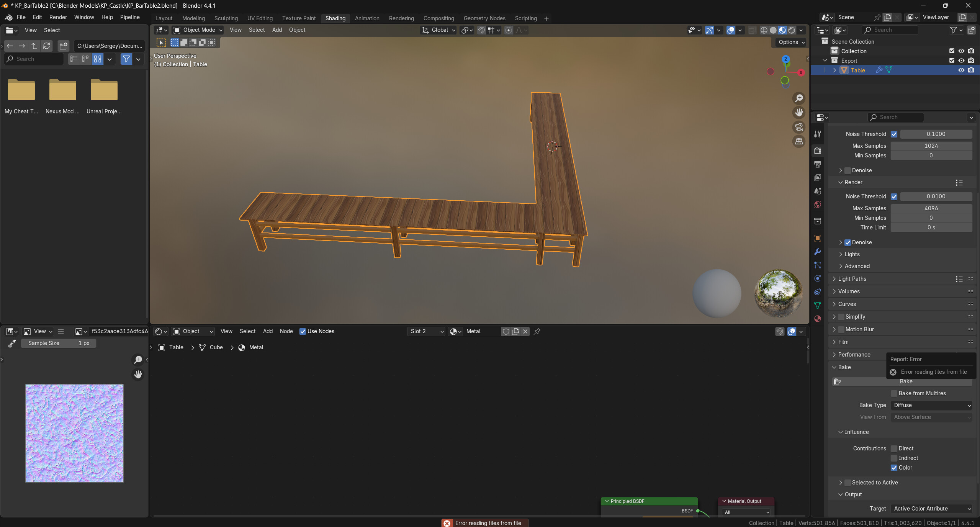The image size is (980, 527).
Task: Enable Bake from Multires checkbox
Action: (894, 393)
